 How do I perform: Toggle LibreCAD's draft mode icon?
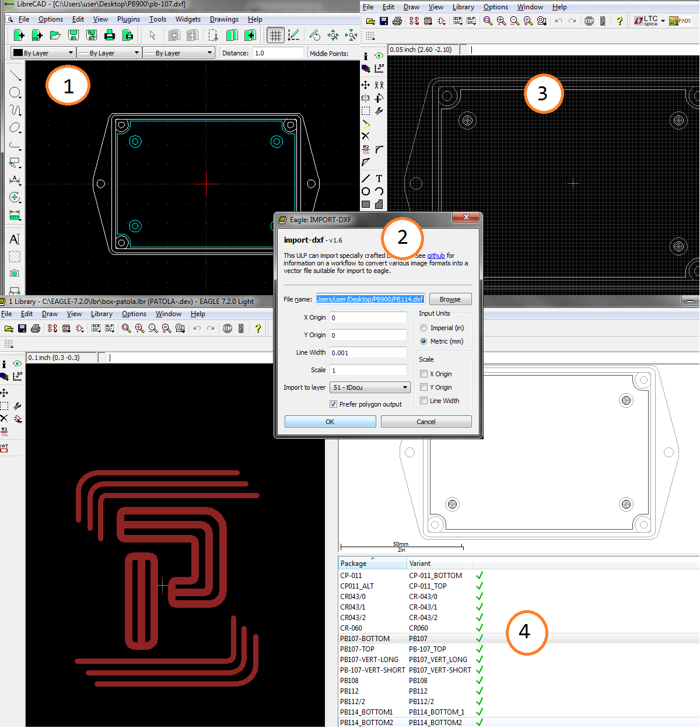pos(293,36)
